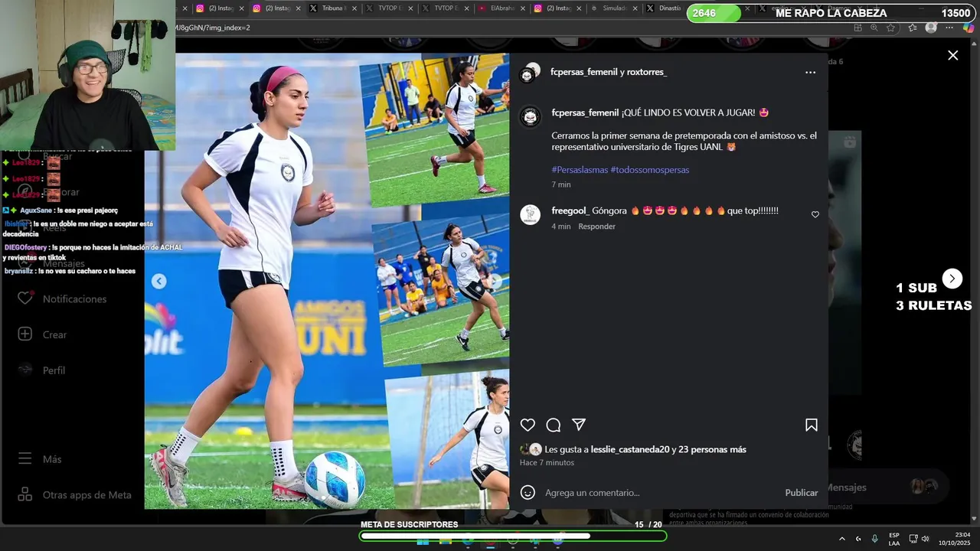This screenshot has width=980, height=551.
Task: Go to the next post with the right arrow
Action: click(952, 279)
